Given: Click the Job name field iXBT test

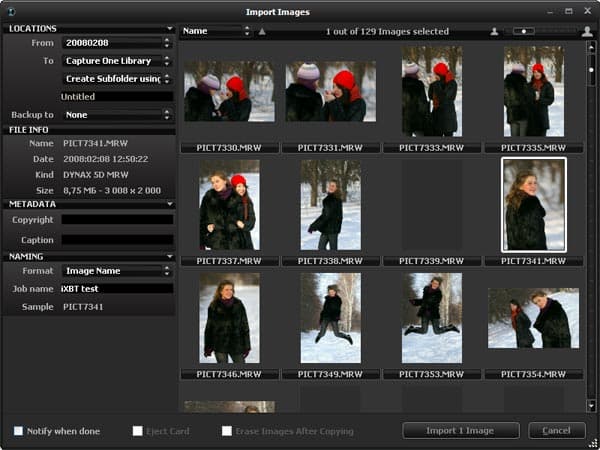Looking at the screenshot, I should click(117, 289).
